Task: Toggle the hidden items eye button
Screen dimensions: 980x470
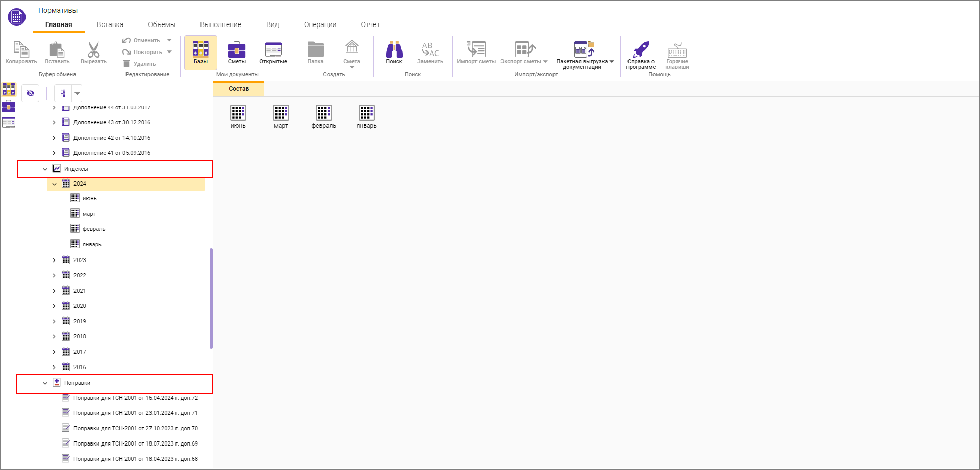Action: click(31, 93)
